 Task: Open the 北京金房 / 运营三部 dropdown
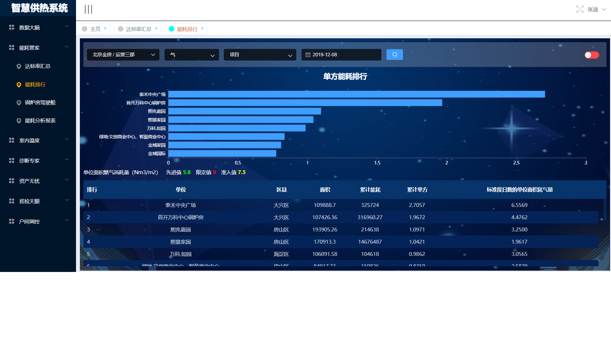click(x=123, y=55)
